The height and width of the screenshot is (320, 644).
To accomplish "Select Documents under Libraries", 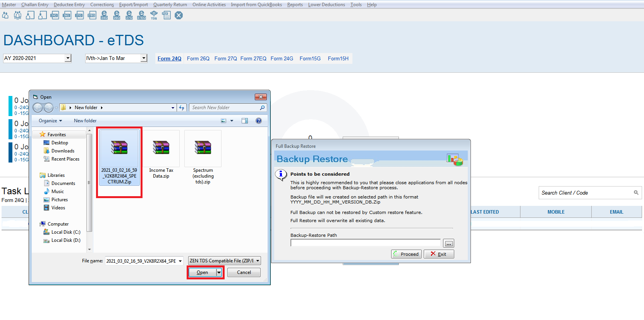I will point(60,183).
